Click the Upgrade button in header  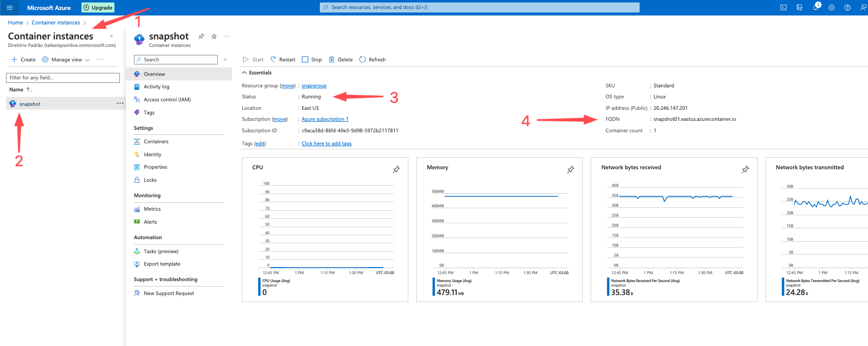coord(98,7)
